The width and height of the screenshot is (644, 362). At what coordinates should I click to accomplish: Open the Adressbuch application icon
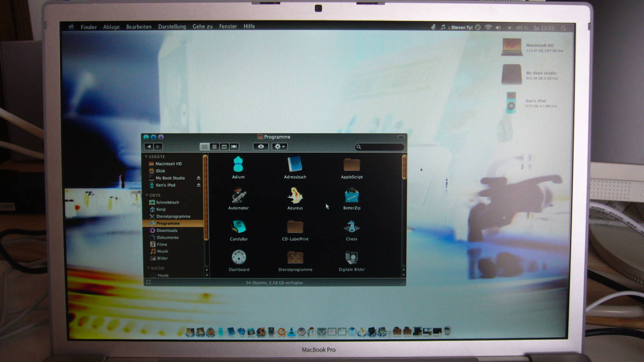point(295,164)
